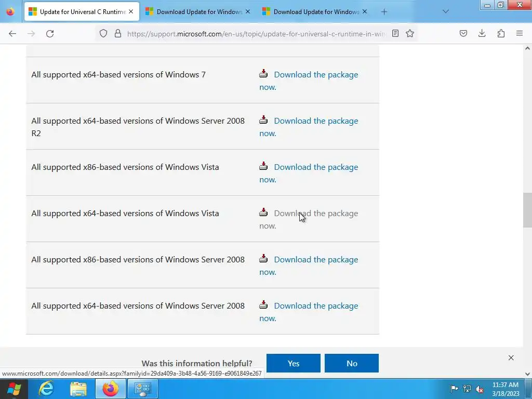
Task: Answer Yes to information helpful prompt
Action: (294, 363)
